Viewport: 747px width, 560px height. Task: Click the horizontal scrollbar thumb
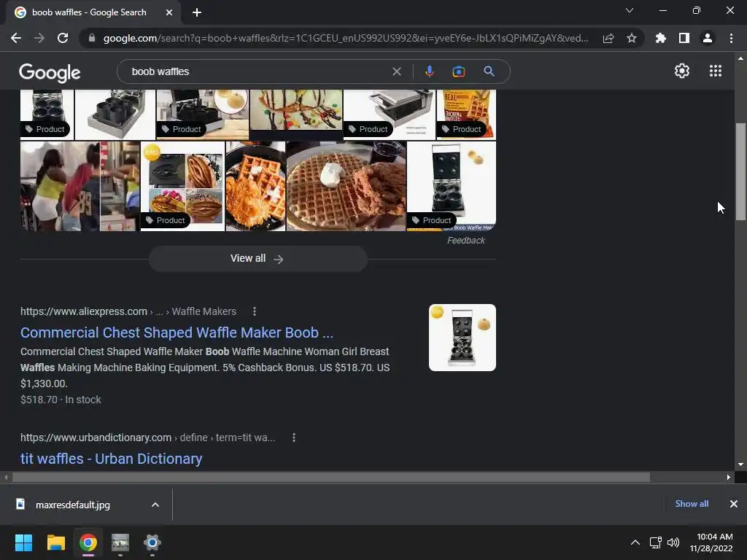(x=330, y=477)
